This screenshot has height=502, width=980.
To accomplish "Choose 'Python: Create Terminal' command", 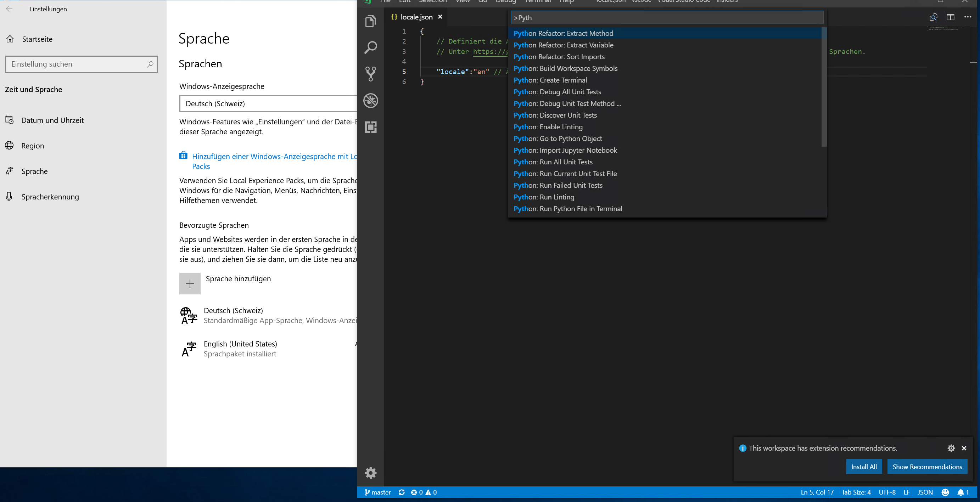I will [x=550, y=80].
